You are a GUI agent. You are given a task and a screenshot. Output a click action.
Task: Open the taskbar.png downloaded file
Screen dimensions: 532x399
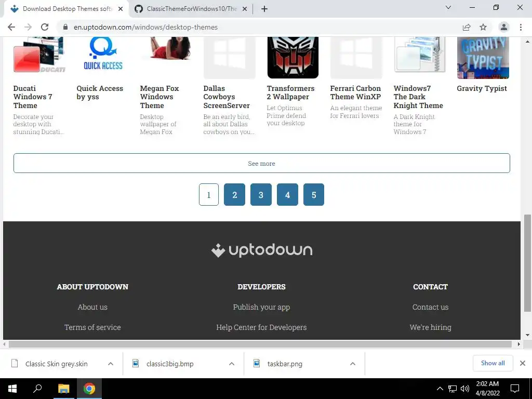click(x=285, y=364)
